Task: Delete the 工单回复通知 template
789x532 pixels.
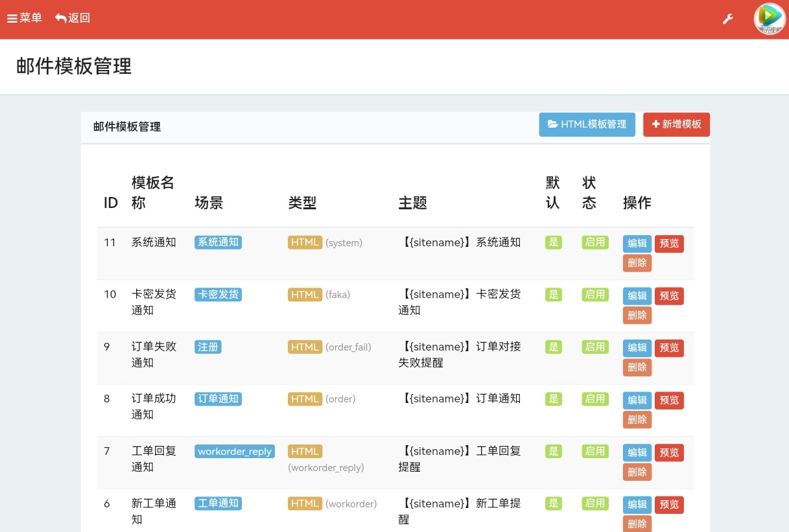Action: tap(637, 472)
